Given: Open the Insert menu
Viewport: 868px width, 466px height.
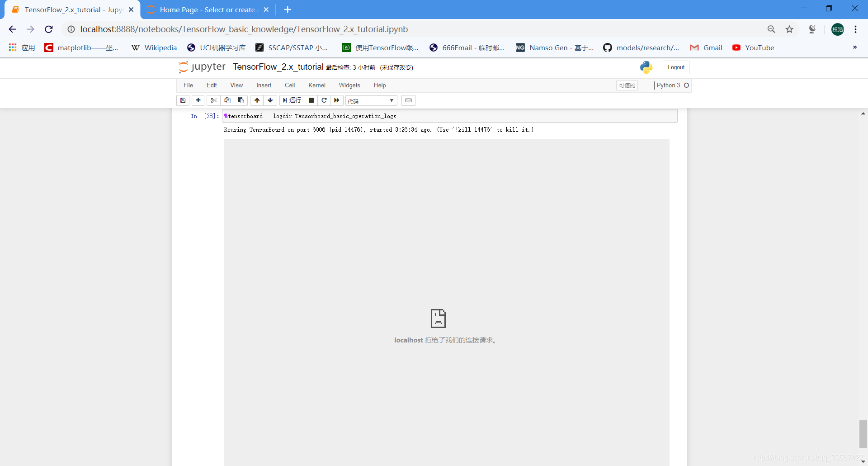Looking at the screenshot, I should 264,86.
